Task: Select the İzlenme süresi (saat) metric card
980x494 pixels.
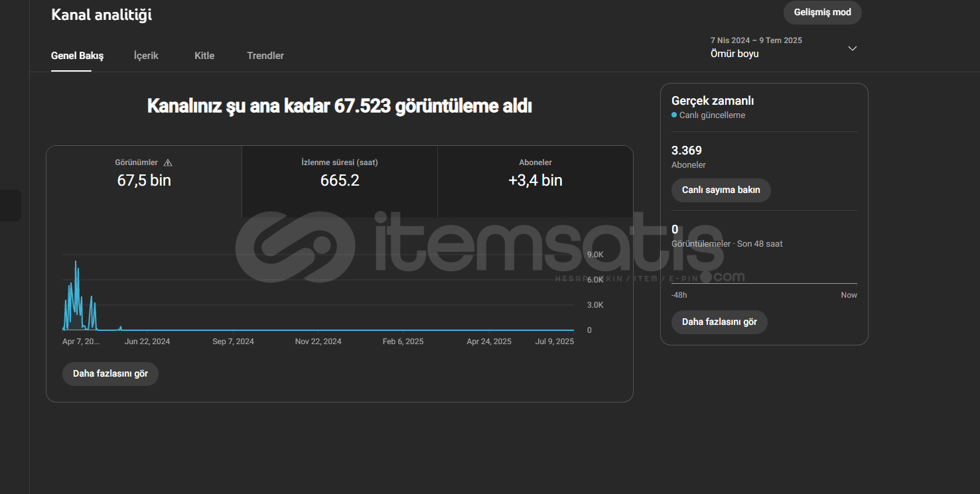Action: coord(340,182)
